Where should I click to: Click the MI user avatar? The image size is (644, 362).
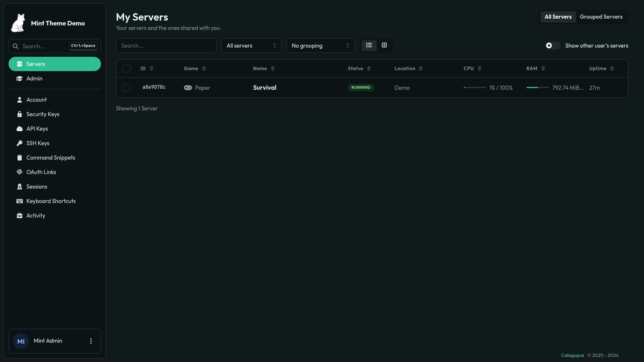pos(21,341)
